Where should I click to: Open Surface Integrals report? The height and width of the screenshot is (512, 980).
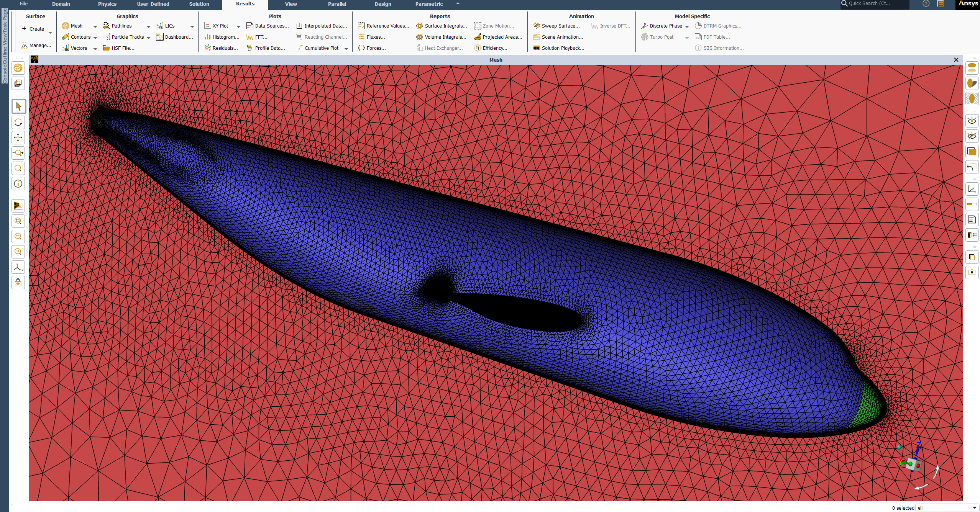point(442,26)
